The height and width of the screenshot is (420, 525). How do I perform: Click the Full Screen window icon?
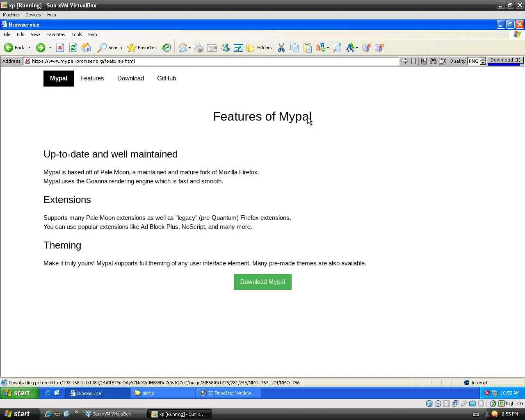coord(238,48)
